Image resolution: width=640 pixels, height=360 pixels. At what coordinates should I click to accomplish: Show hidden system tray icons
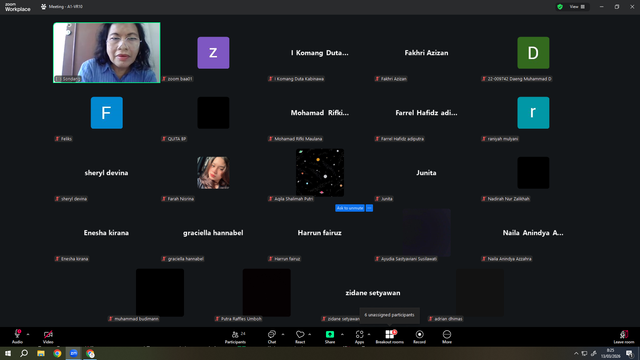[576, 353]
